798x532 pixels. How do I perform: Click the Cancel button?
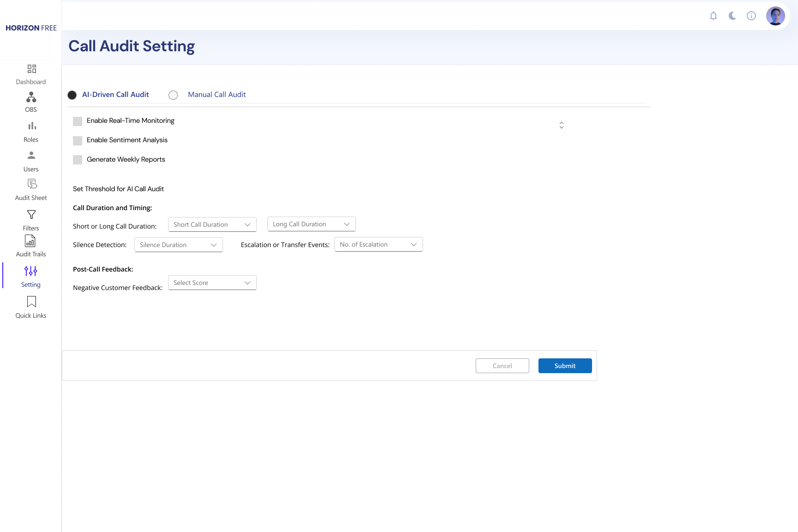(502, 366)
